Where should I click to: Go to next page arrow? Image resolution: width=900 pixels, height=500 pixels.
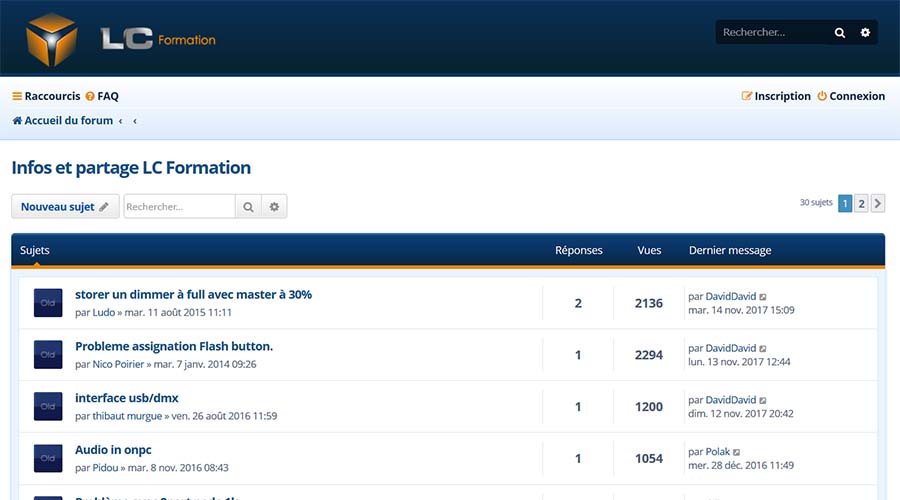(878, 203)
